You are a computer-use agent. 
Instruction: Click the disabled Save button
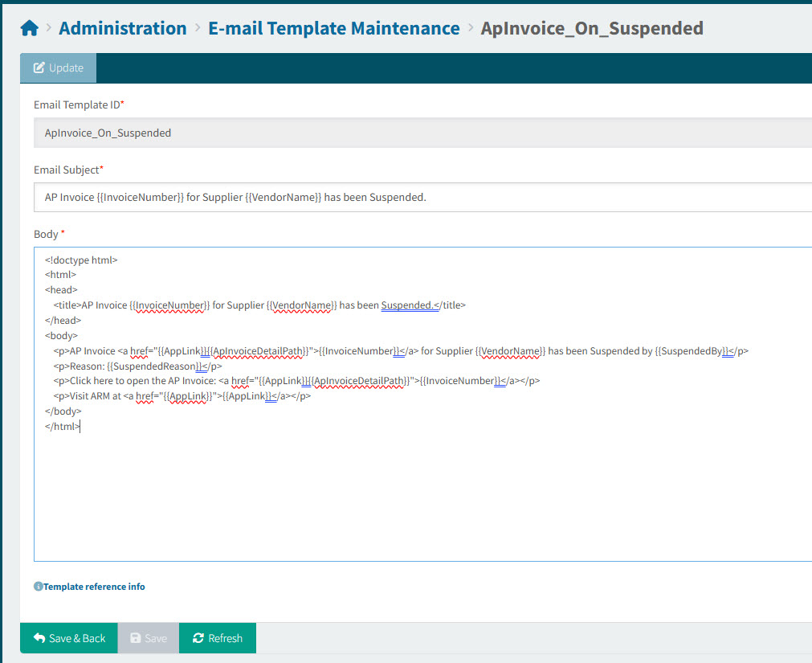click(x=148, y=638)
